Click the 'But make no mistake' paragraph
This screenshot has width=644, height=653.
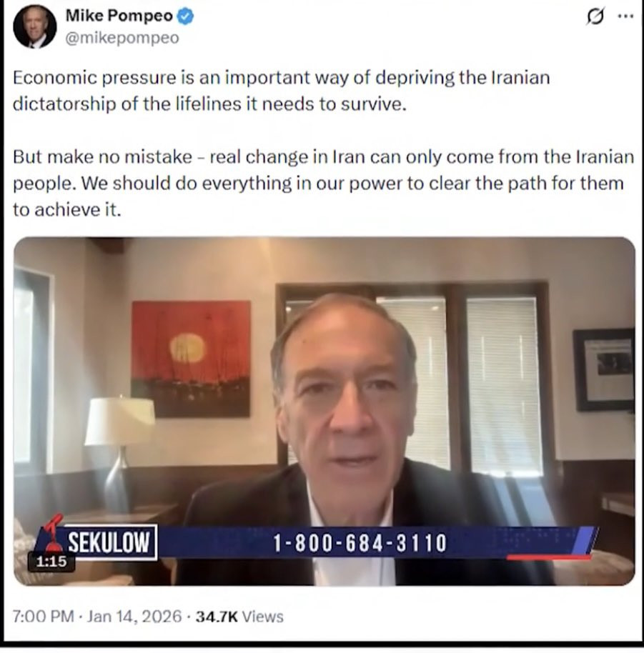[323, 183]
